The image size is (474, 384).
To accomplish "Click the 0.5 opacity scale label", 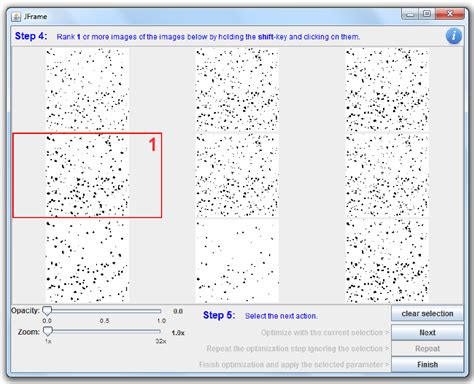I will tap(104, 321).
